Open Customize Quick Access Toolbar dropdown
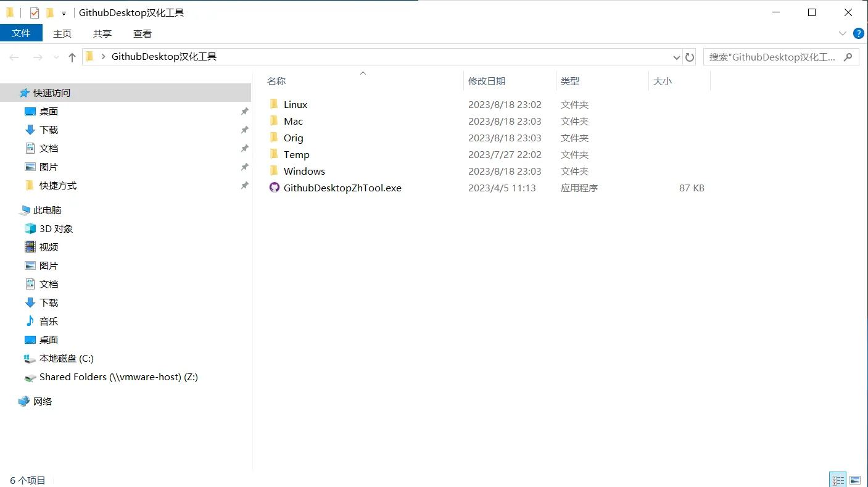This screenshot has width=868, height=487. tap(64, 13)
